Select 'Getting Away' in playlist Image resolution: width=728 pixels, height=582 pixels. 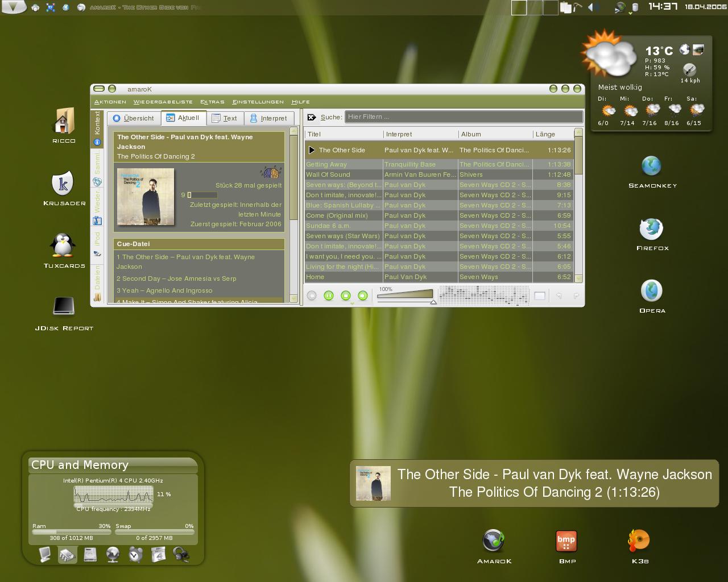click(439, 164)
